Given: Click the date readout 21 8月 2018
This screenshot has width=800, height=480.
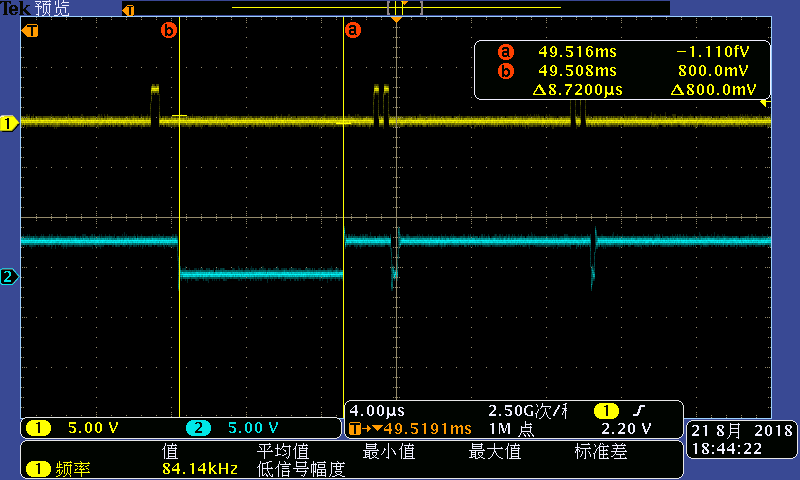Looking at the screenshot, I should coord(741,431).
